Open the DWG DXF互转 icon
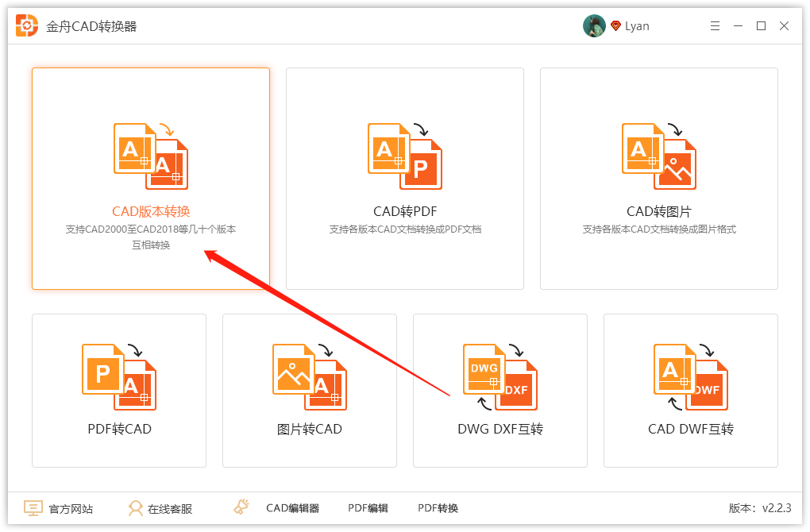 coord(500,376)
